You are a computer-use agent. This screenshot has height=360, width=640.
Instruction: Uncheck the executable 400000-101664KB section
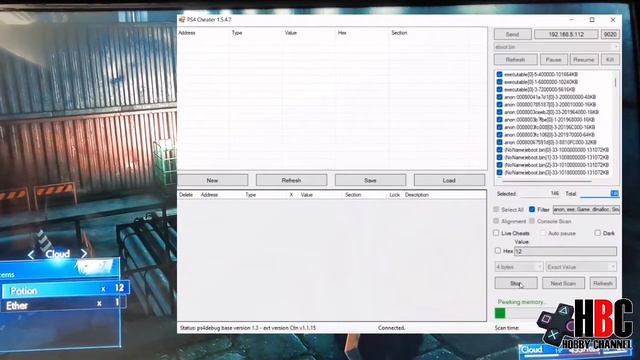[499, 74]
